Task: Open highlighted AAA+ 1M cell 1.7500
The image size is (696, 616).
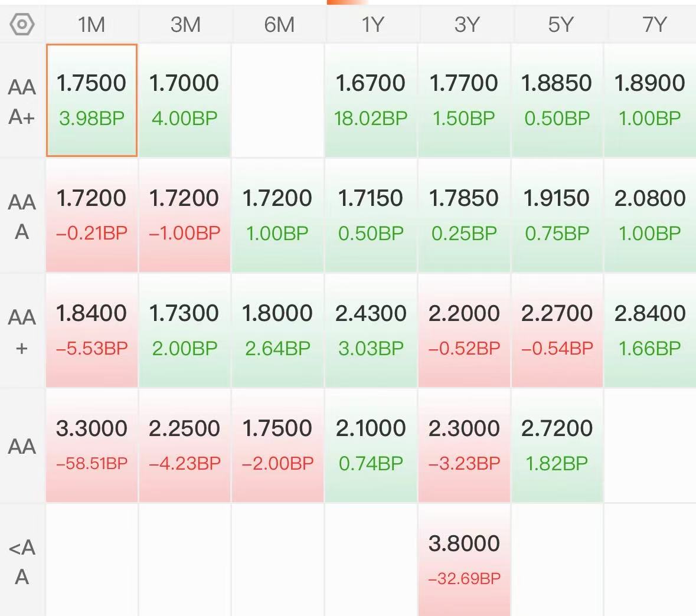Action: 92,100
